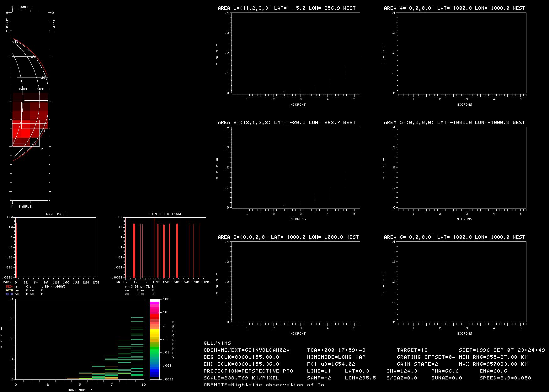549x392 pixels.
Task: Click the BDRF versus band number histogram
Action: [80, 339]
